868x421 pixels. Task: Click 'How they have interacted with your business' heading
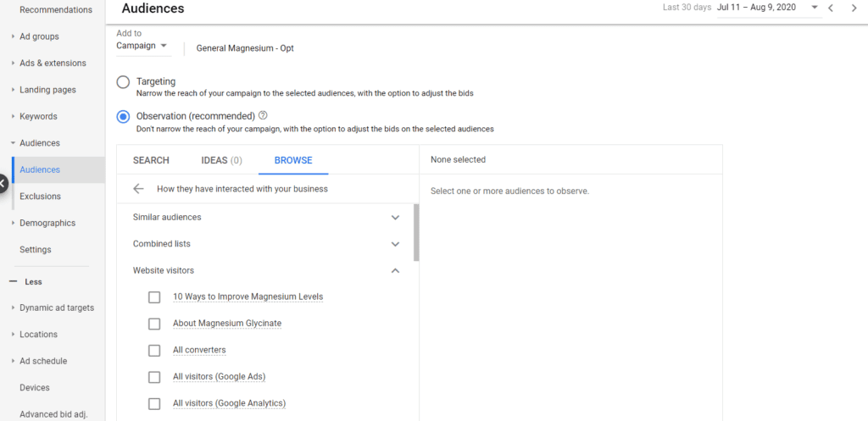tap(242, 189)
